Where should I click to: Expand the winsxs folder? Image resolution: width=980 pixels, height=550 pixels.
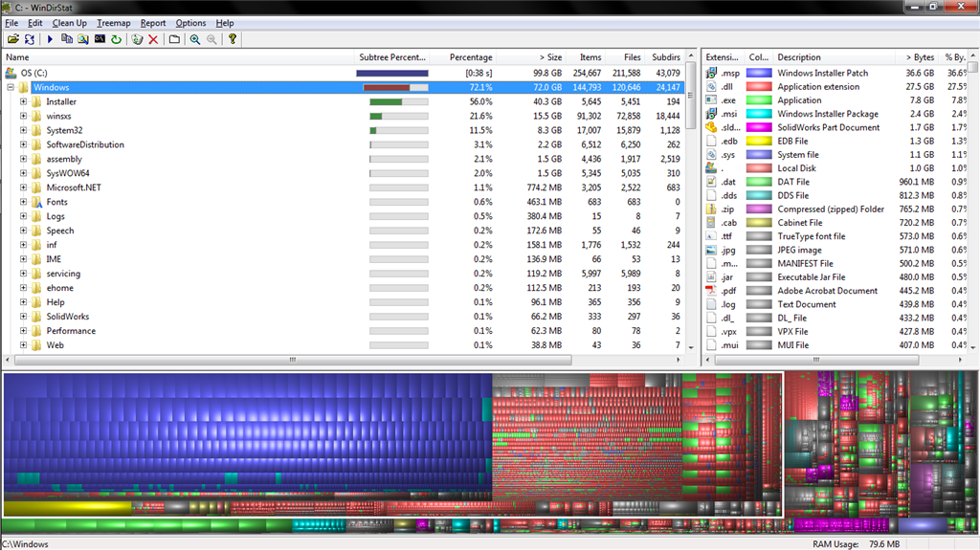pyautogui.click(x=23, y=116)
